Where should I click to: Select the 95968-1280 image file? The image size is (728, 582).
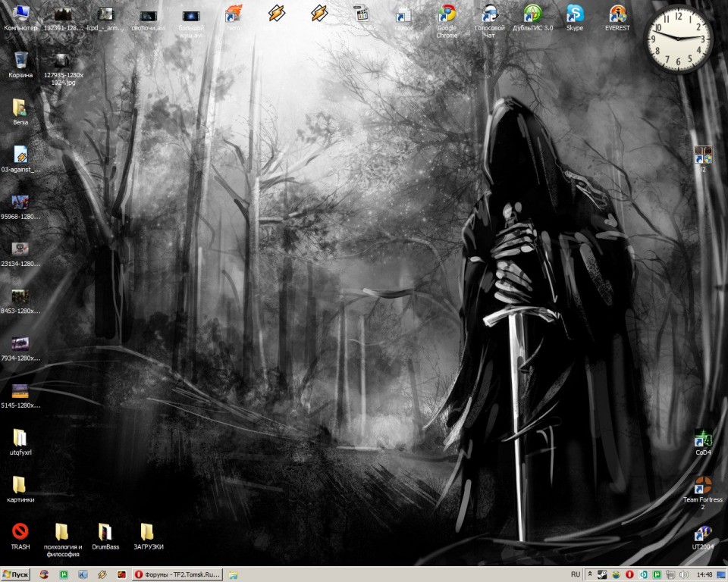pyautogui.click(x=20, y=207)
